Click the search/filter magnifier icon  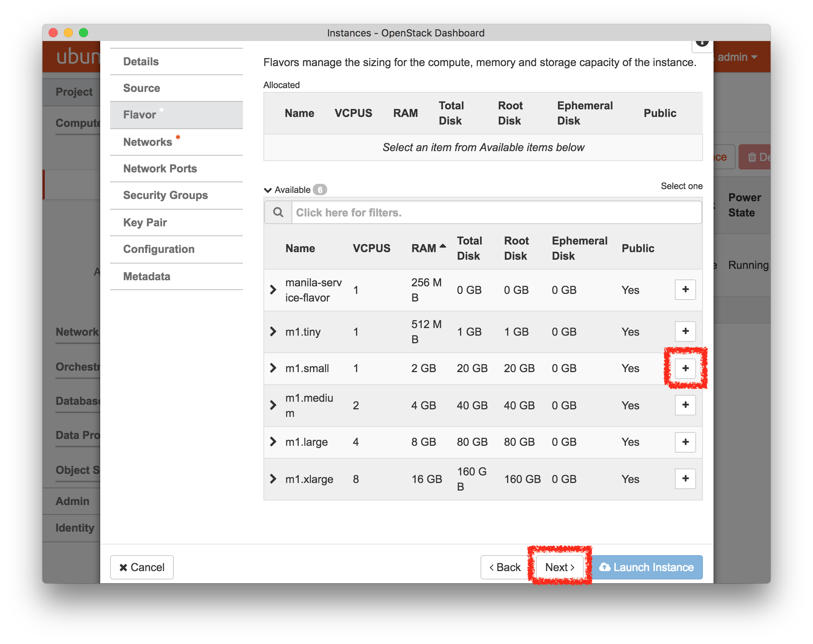(x=278, y=213)
